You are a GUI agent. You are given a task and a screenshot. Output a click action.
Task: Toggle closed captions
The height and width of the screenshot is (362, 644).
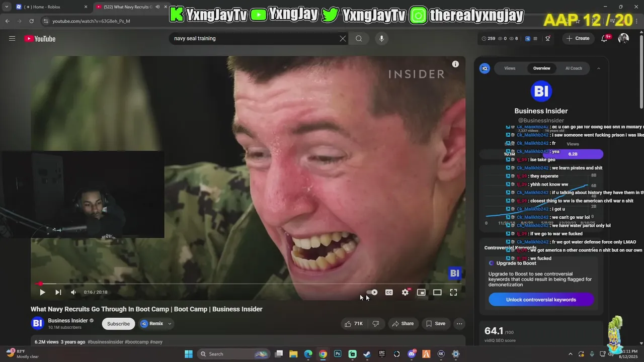(389, 292)
